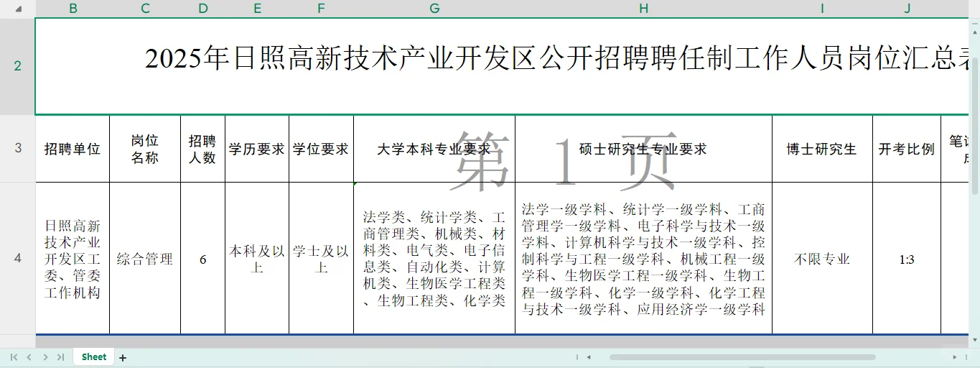The image size is (980, 368).
Task: Select the 硕士研究生专业要求 header cell
Action: click(643, 149)
